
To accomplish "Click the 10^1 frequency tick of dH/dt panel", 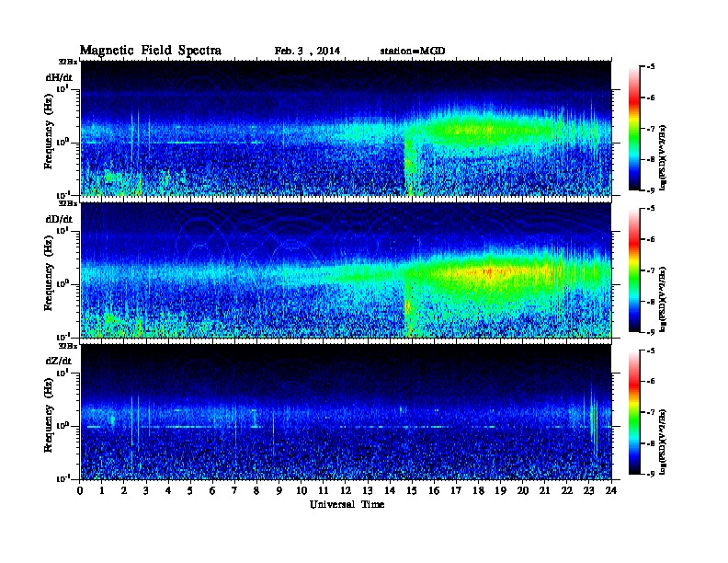I will pos(63,88).
